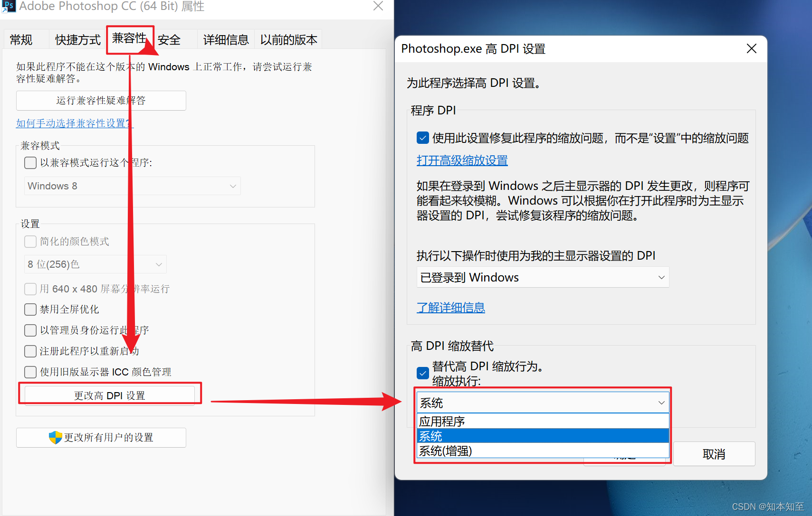Image resolution: width=812 pixels, height=516 pixels.
Task: Switch to the 以前的版本 tab
Action: [288, 40]
